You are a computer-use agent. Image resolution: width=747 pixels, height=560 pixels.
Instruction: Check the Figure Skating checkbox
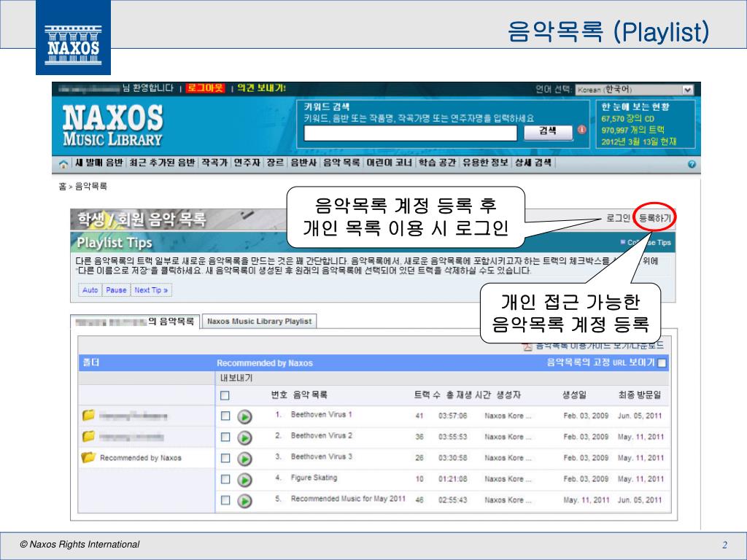point(225,479)
